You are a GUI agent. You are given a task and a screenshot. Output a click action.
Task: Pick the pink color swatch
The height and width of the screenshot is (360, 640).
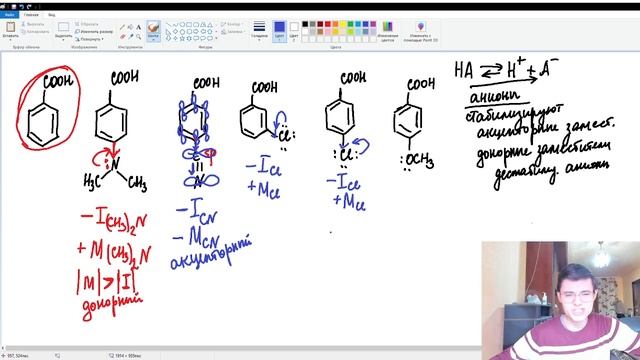point(328,32)
